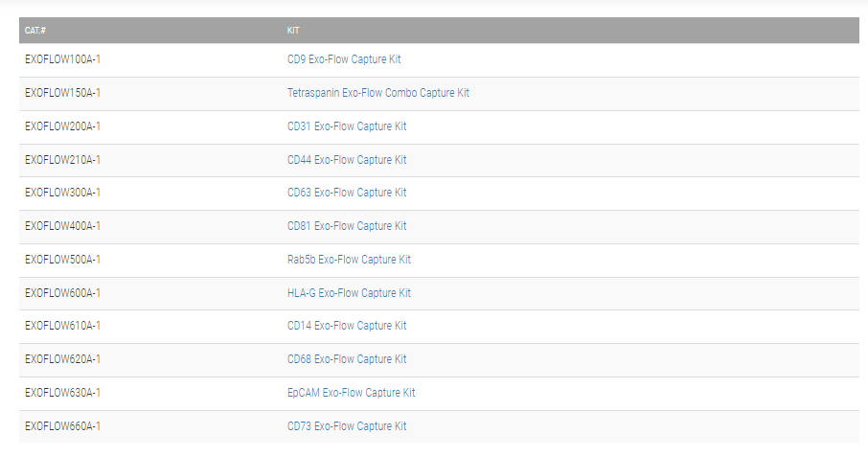
Task: Click the KIT column header
Action: click(x=293, y=31)
